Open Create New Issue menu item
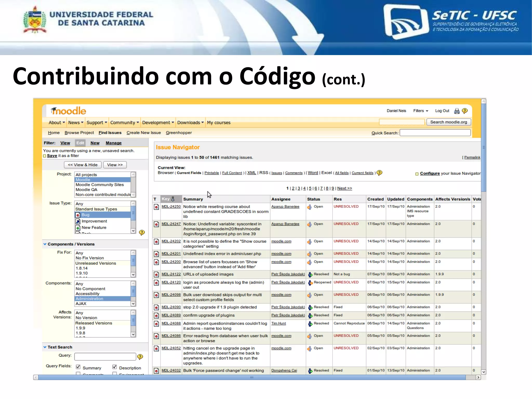The height and width of the screenshot is (399, 532). click(144, 133)
